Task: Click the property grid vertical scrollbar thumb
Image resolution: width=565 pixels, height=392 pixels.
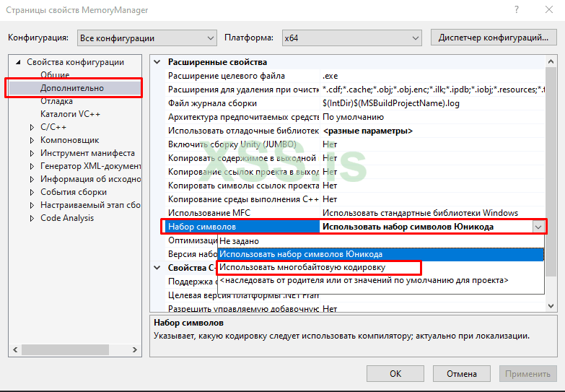Action: click(x=551, y=172)
